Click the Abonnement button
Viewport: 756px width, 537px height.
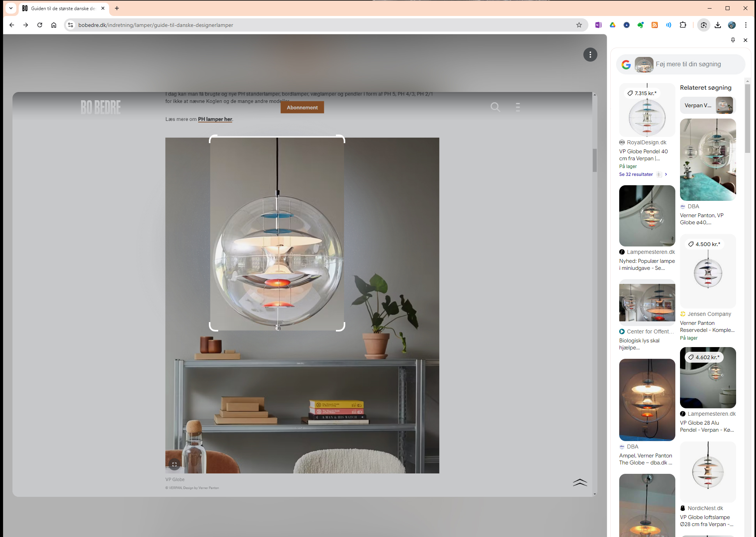point(302,107)
